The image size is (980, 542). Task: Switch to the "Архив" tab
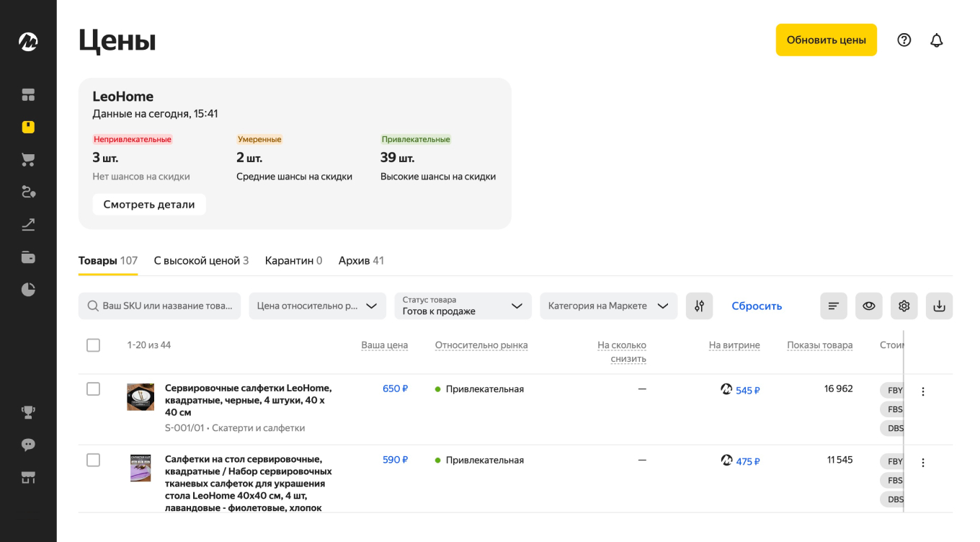[x=360, y=261]
